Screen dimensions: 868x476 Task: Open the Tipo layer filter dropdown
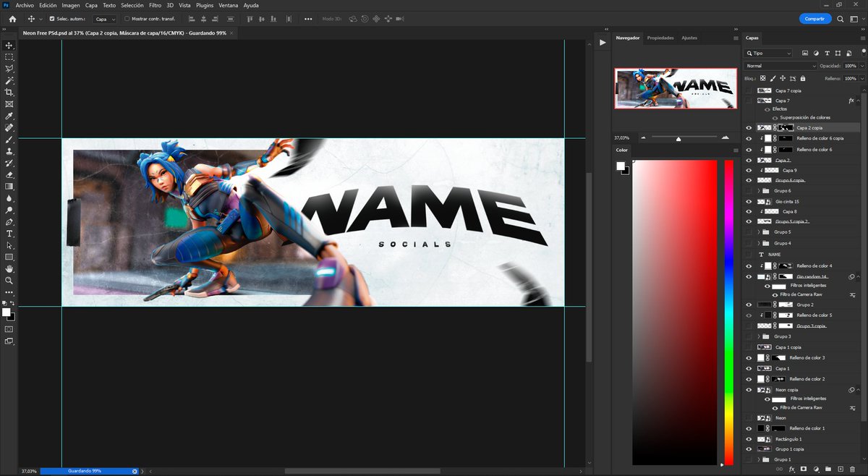click(x=769, y=53)
